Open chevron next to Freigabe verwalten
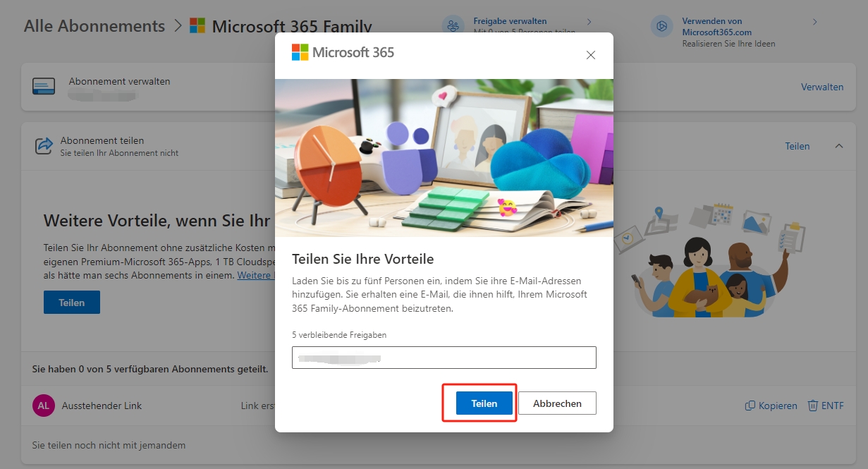 pyautogui.click(x=589, y=22)
